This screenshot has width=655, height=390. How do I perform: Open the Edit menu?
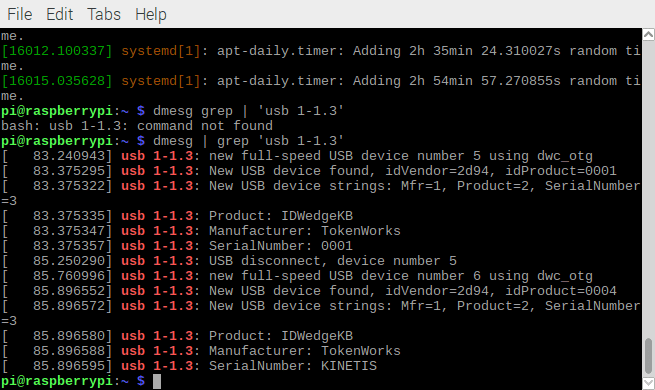point(59,14)
